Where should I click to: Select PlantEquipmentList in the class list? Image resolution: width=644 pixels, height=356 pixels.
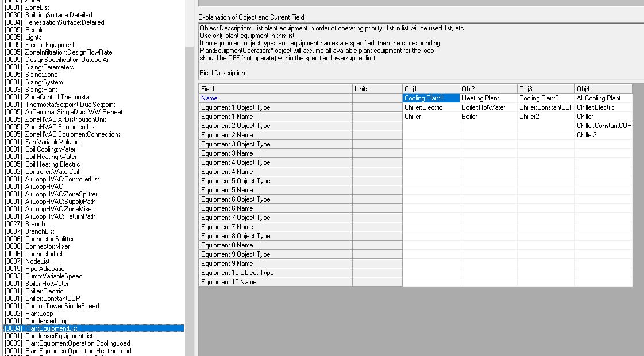(x=51, y=328)
